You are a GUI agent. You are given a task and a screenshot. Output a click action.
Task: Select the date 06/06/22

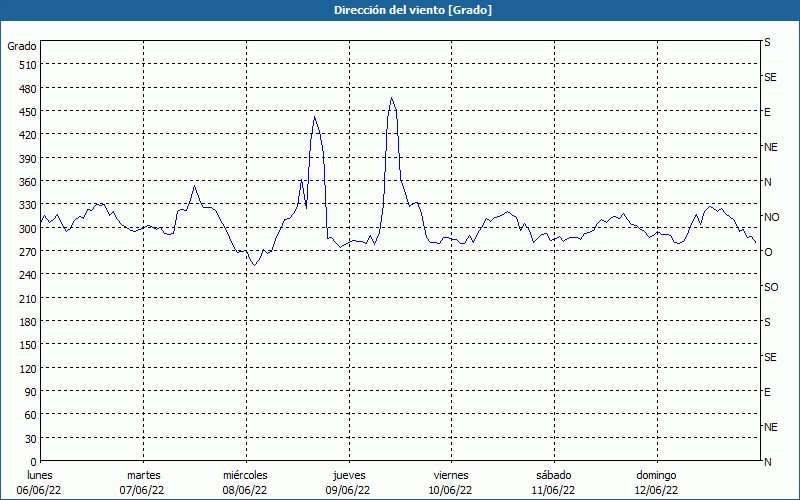[x=39, y=490]
